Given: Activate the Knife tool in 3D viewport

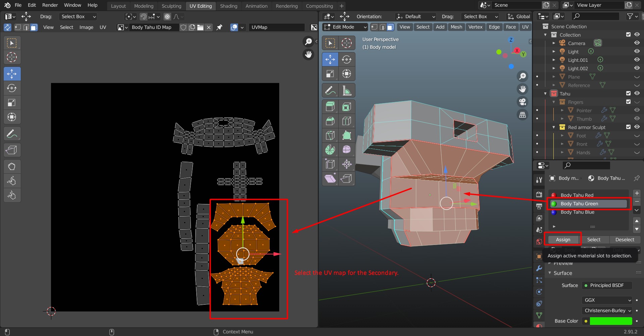Looking at the screenshot, I should coord(330,135).
